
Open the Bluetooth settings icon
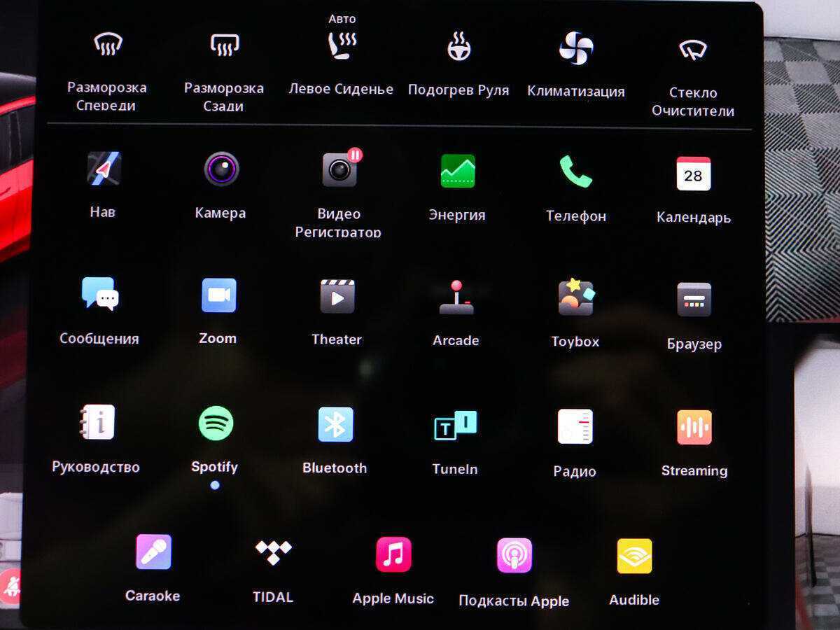[335, 425]
